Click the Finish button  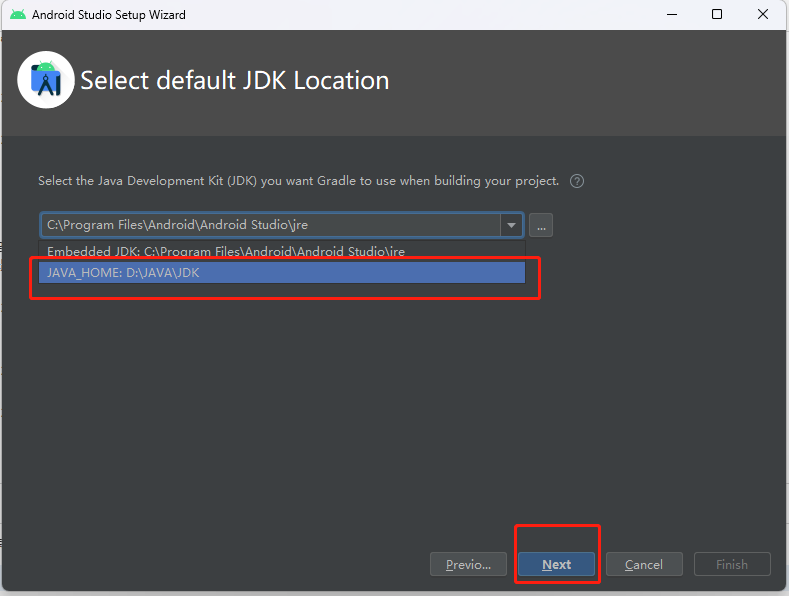732,564
